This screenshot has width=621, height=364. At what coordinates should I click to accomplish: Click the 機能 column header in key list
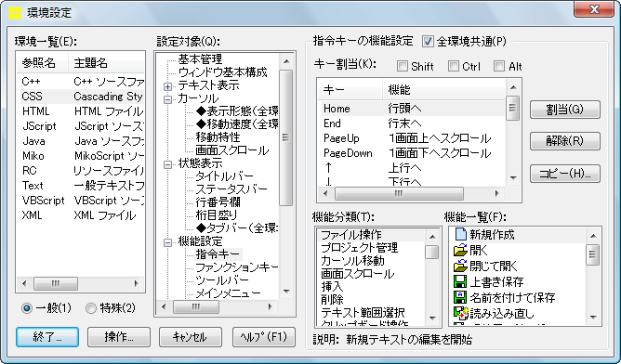coord(444,90)
